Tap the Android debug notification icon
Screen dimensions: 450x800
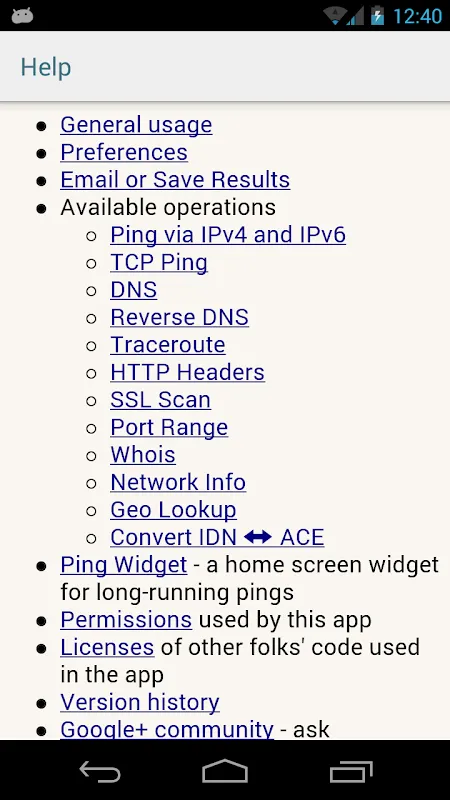[x=22, y=16]
